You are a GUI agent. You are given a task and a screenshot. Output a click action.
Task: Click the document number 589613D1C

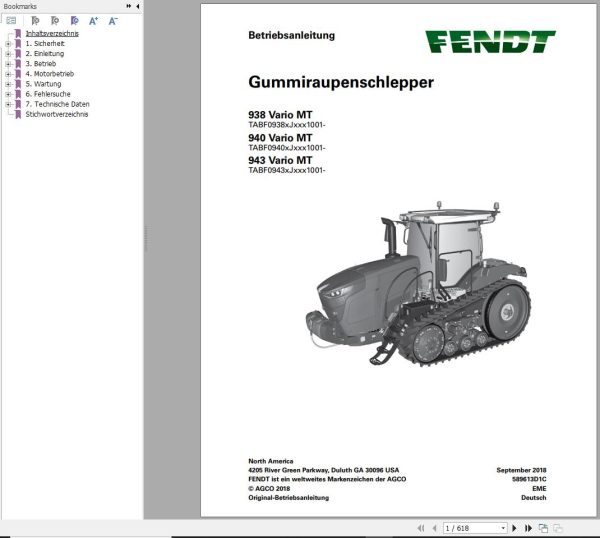[x=529, y=479]
